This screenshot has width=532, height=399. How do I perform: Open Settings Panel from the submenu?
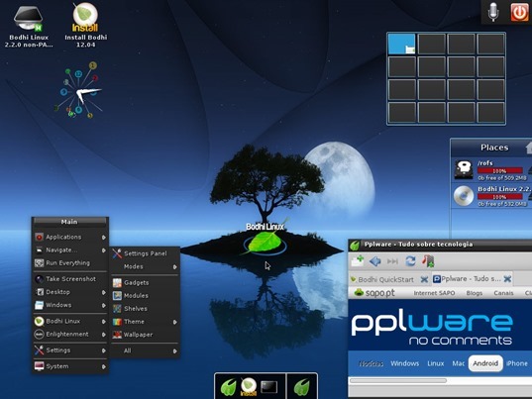145,253
